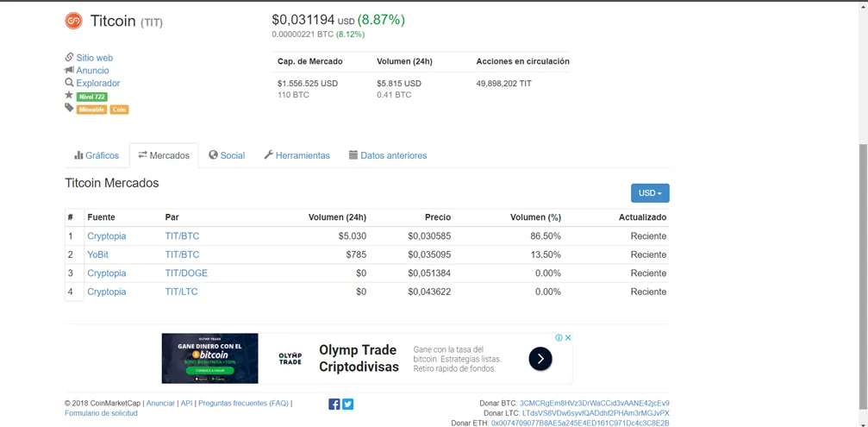Click the BTC donation address
Image resolution: width=868 pixels, height=427 pixels.
595,403
